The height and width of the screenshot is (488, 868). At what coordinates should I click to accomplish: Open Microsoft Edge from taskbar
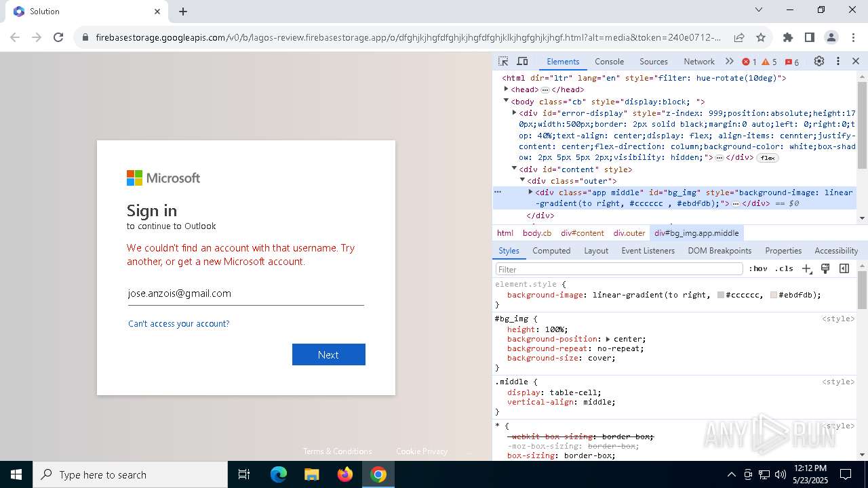[279, 474]
